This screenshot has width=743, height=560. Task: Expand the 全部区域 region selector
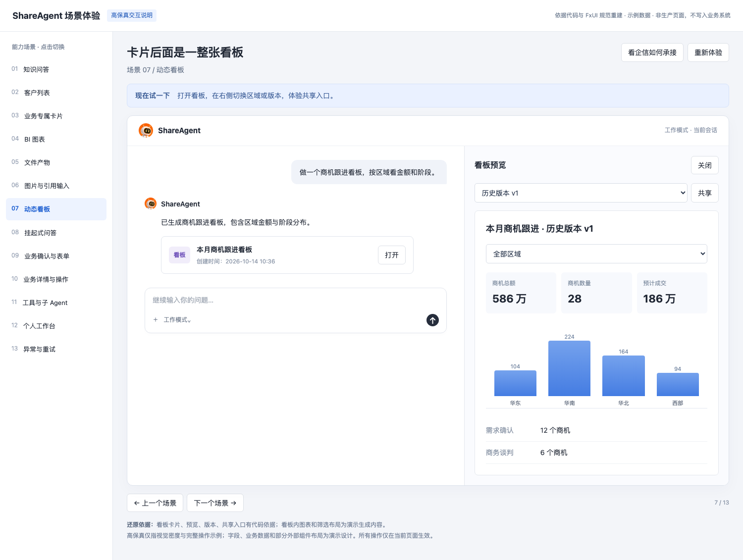tap(596, 254)
